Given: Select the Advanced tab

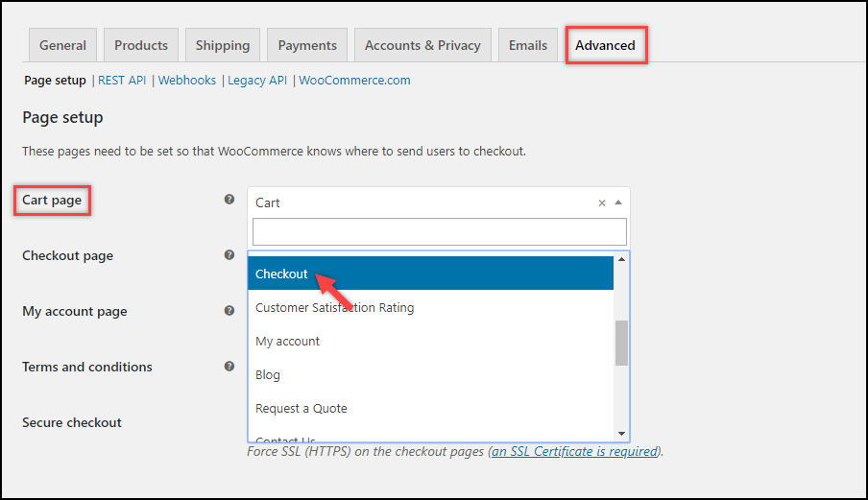Looking at the screenshot, I should 605,45.
